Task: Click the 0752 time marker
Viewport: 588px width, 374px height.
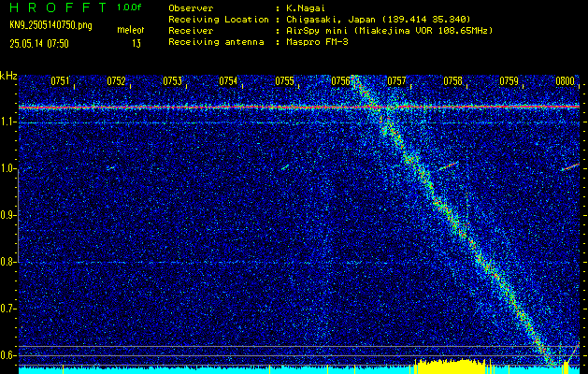Action: pyautogui.click(x=116, y=81)
